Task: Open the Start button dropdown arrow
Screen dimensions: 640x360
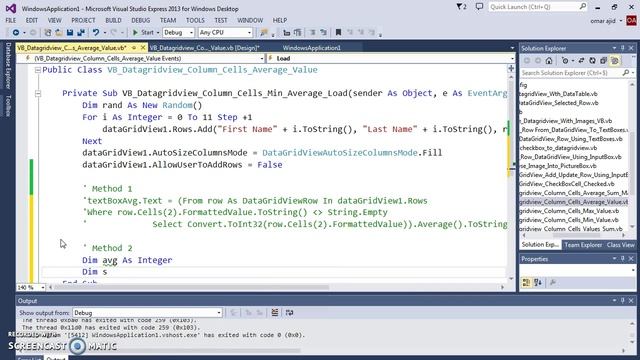Action: [158, 32]
